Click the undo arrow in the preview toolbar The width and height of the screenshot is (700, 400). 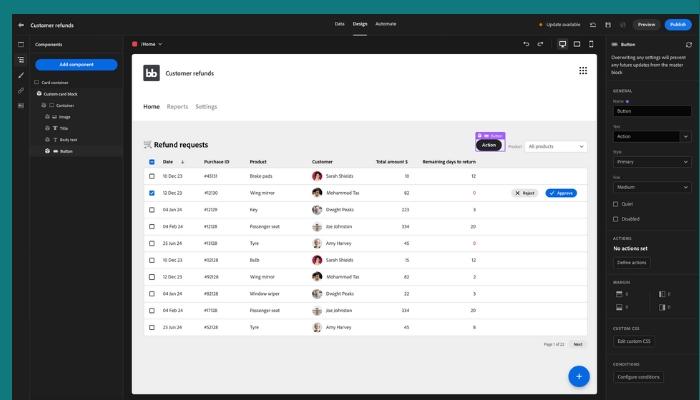pos(527,44)
